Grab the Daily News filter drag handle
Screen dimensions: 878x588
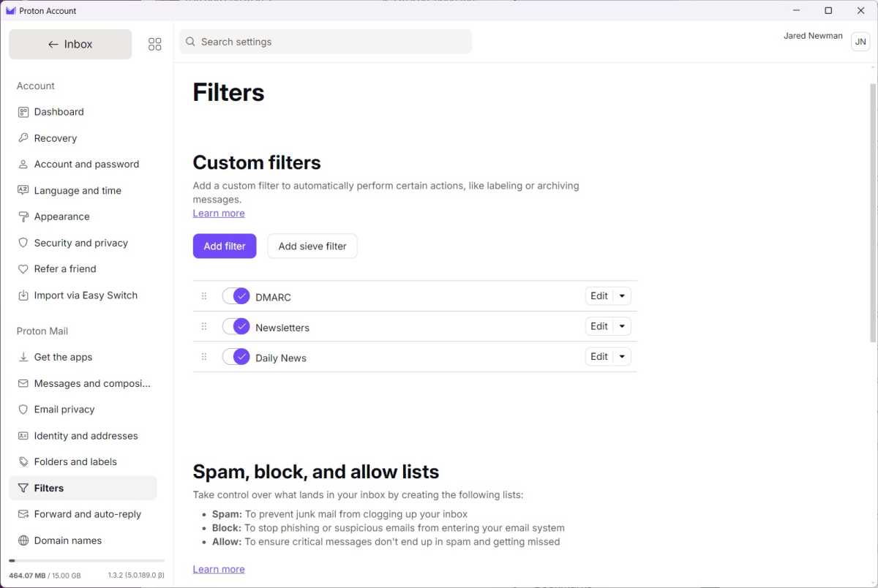(x=204, y=357)
